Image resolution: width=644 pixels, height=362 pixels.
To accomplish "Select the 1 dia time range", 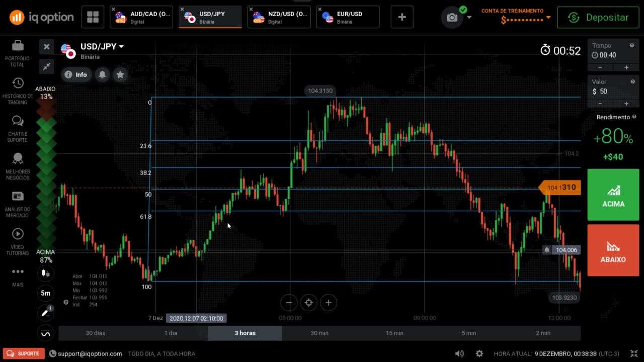I will [171, 333].
